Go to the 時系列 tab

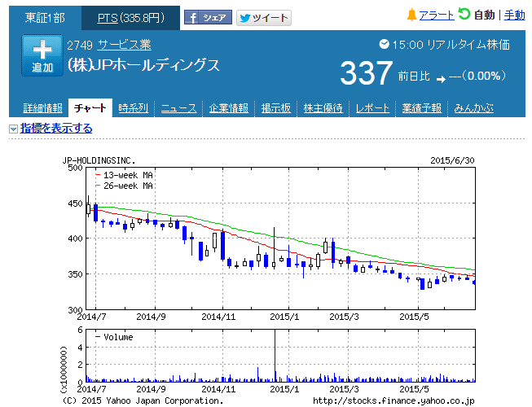(x=134, y=108)
